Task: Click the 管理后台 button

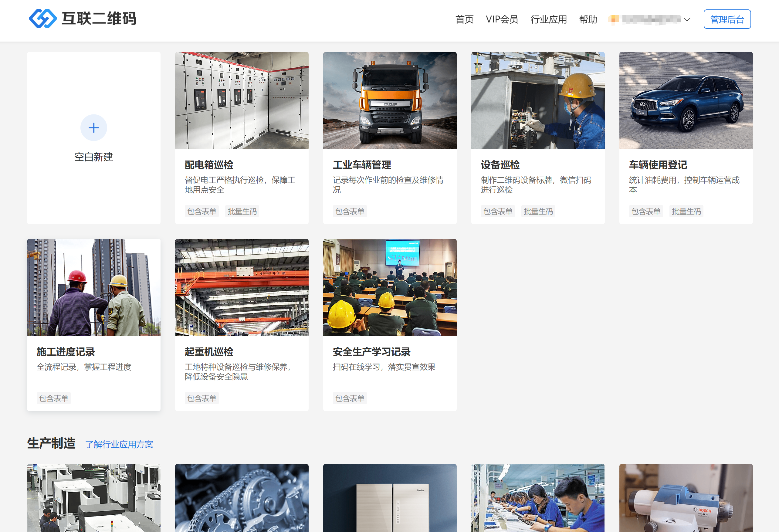Action: [x=727, y=19]
